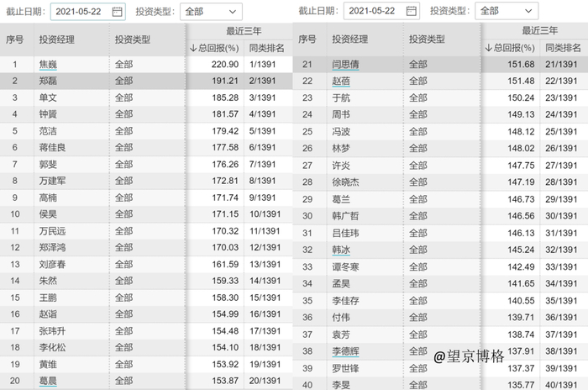Click total return value 142.49
The image size is (588, 390).
pyautogui.click(x=521, y=267)
